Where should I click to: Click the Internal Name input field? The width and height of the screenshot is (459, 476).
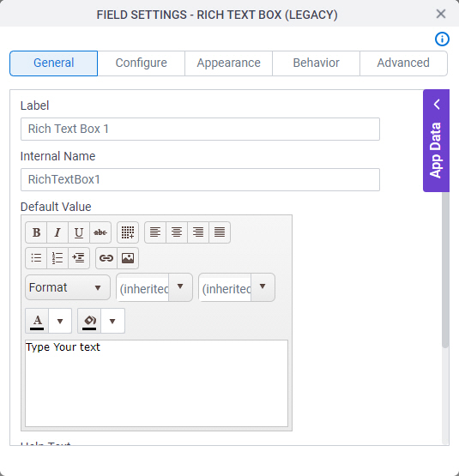click(x=200, y=180)
